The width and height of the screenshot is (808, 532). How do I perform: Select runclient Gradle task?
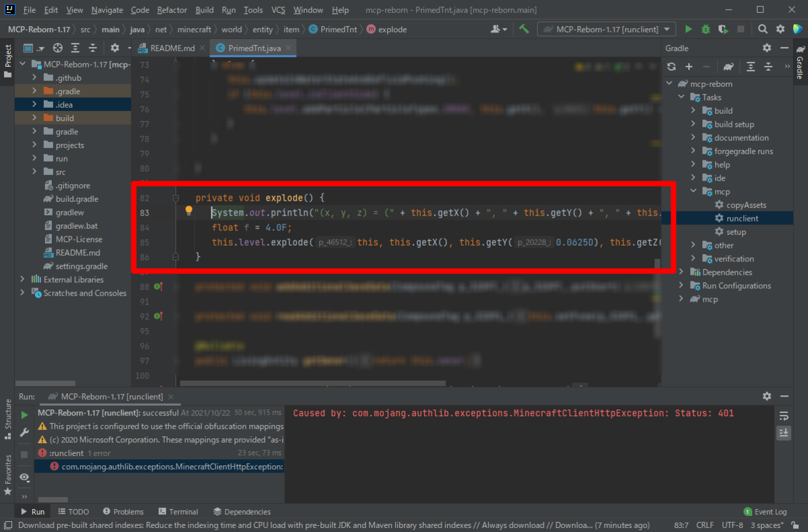coord(742,218)
